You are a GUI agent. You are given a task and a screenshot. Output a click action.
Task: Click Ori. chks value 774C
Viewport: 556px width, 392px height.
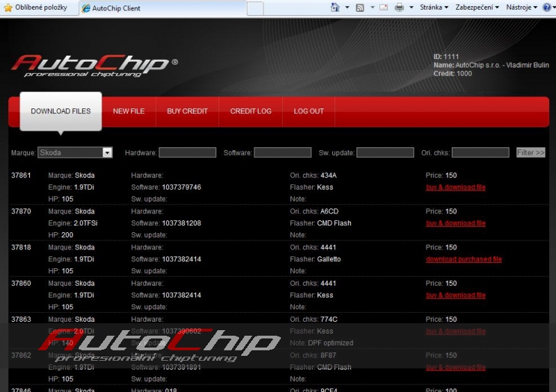(x=329, y=319)
